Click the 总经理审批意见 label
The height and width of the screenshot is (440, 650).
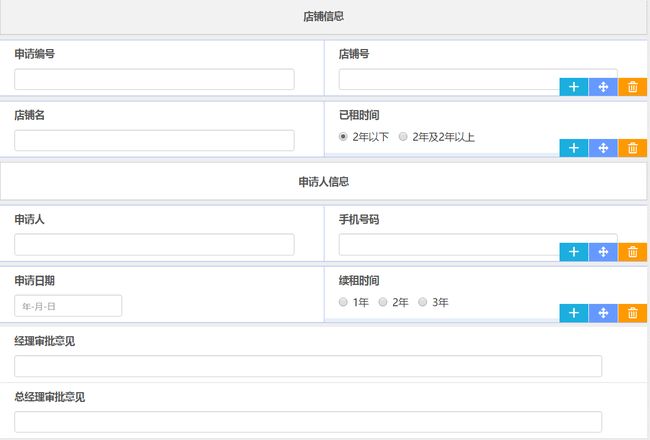[x=49, y=397]
